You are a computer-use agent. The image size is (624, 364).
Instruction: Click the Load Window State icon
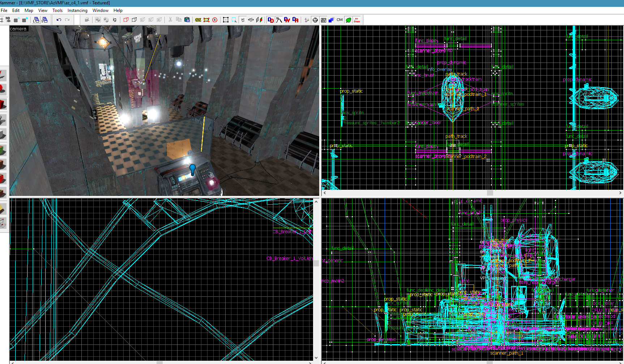pos(36,20)
